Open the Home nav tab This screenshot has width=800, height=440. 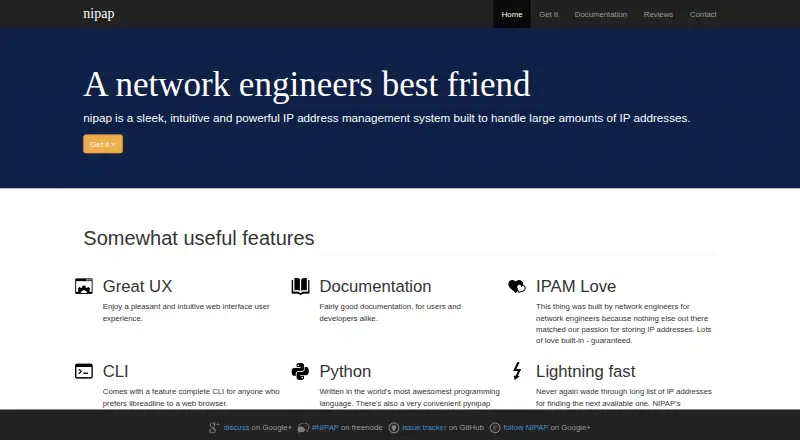pos(512,14)
